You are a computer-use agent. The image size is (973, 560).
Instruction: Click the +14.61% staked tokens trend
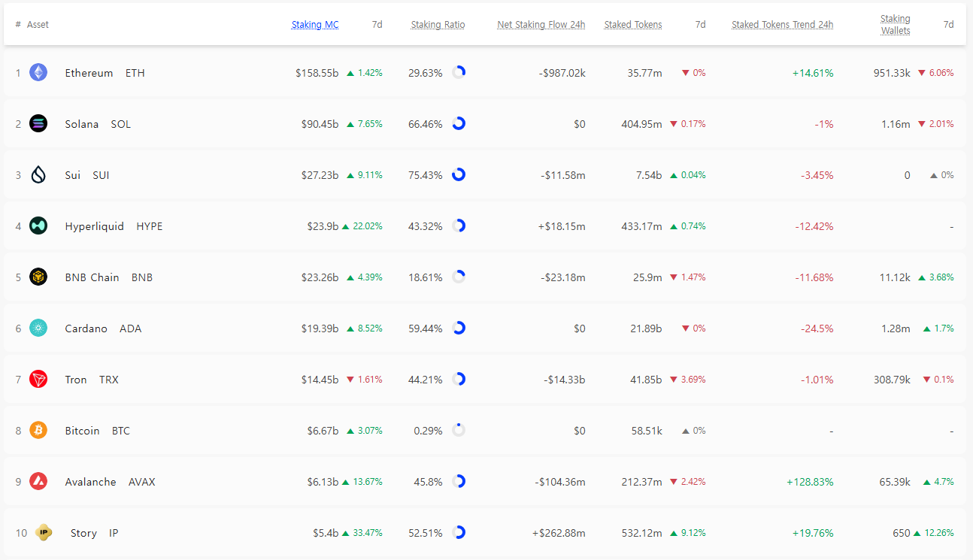813,73
